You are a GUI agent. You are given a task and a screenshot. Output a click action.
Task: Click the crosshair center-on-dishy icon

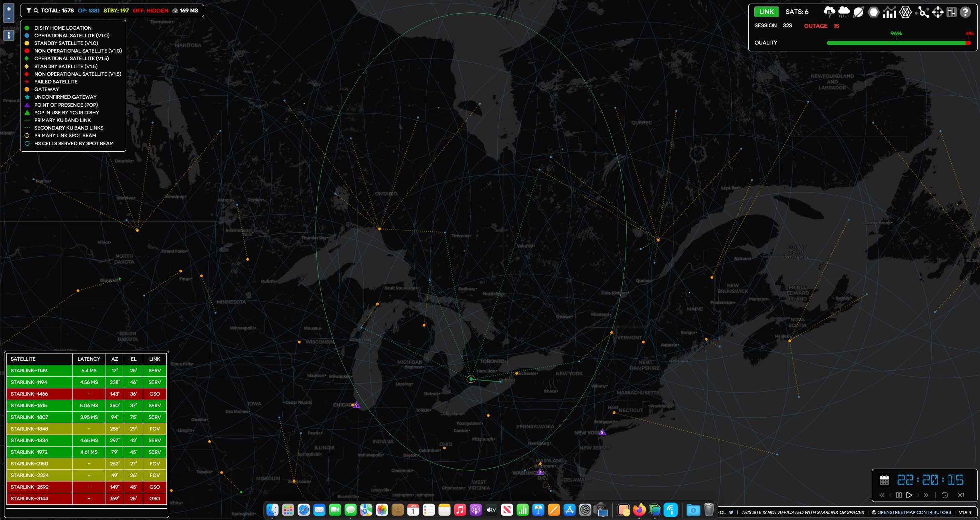(x=937, y=12)
